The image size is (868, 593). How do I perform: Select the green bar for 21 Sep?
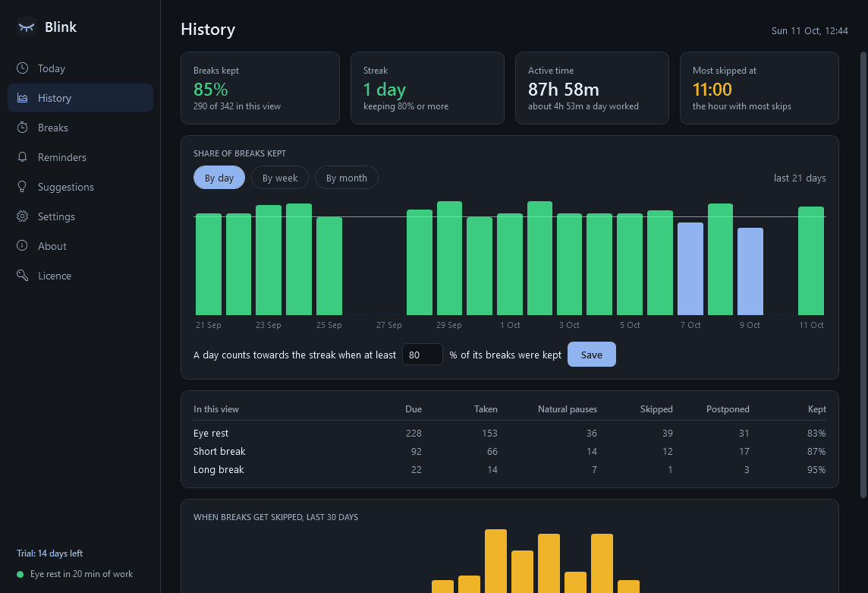coord(209,264)
